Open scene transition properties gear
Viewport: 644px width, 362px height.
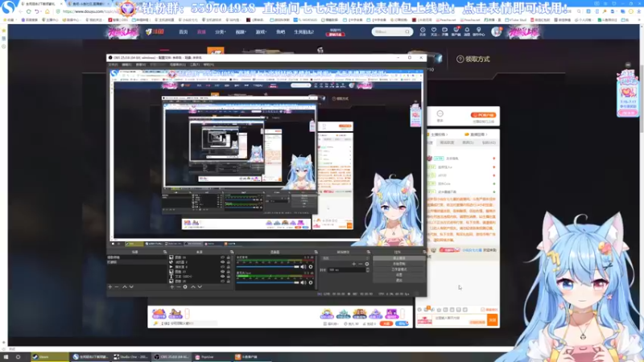[367, 264]
